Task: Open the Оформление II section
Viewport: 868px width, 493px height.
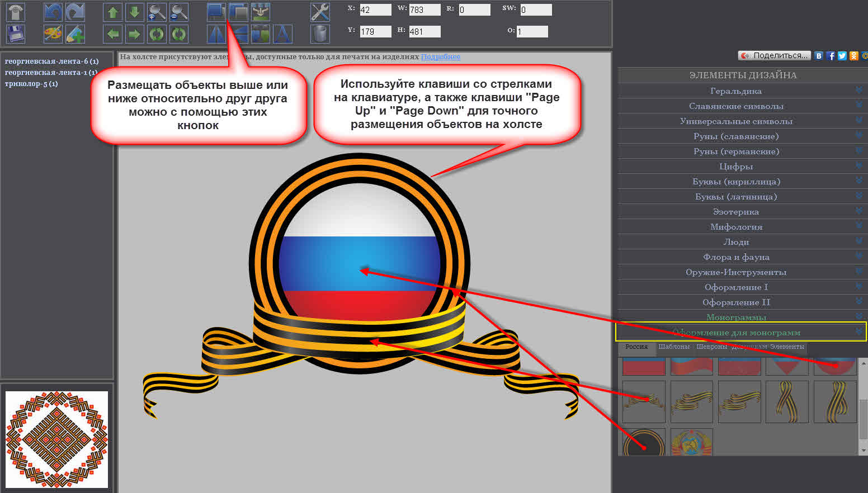Action: pos(743,302)
